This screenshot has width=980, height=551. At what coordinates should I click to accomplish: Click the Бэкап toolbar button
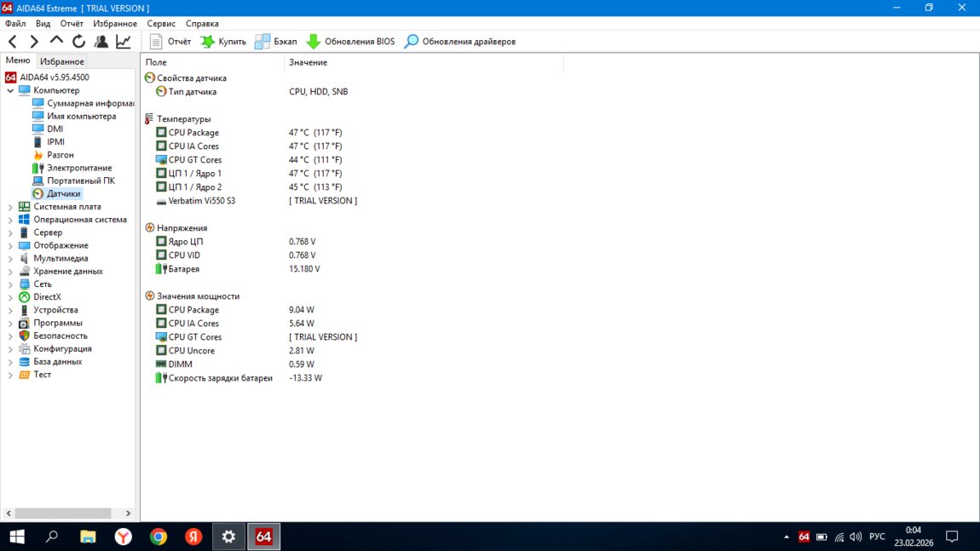(x=275, y=41)
